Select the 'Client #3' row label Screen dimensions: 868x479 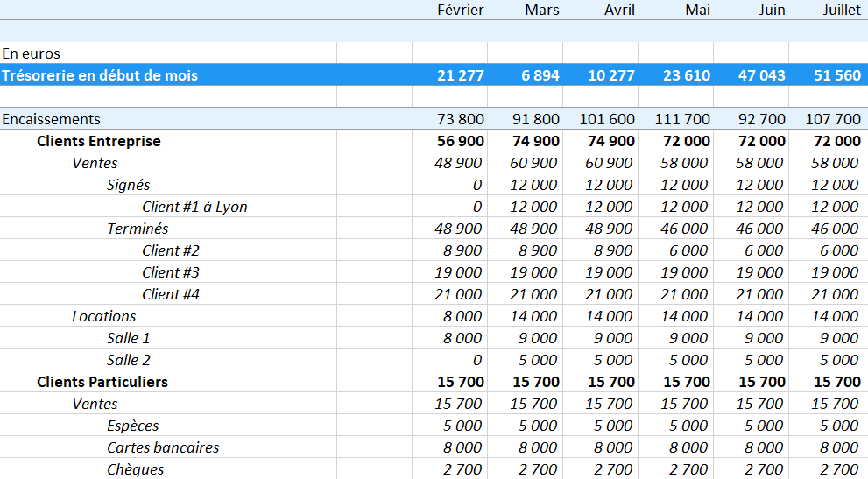pyautogui.click(x=171, y=272)
